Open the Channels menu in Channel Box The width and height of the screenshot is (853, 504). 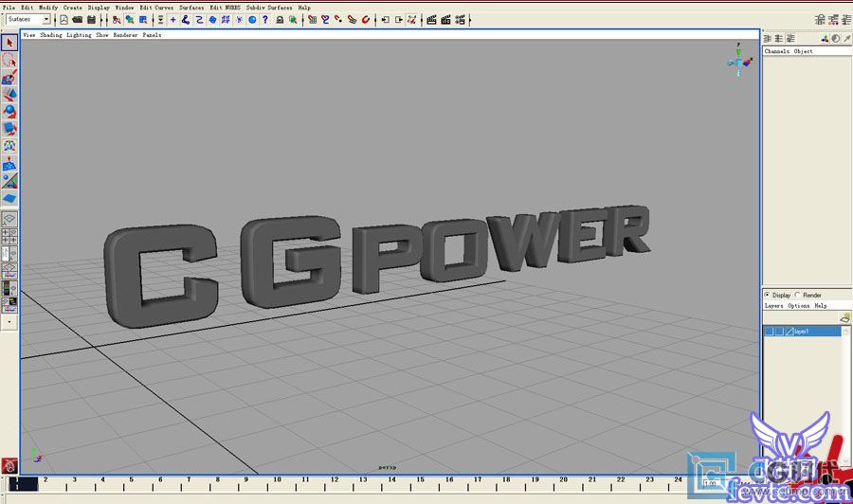coord(777,51)
